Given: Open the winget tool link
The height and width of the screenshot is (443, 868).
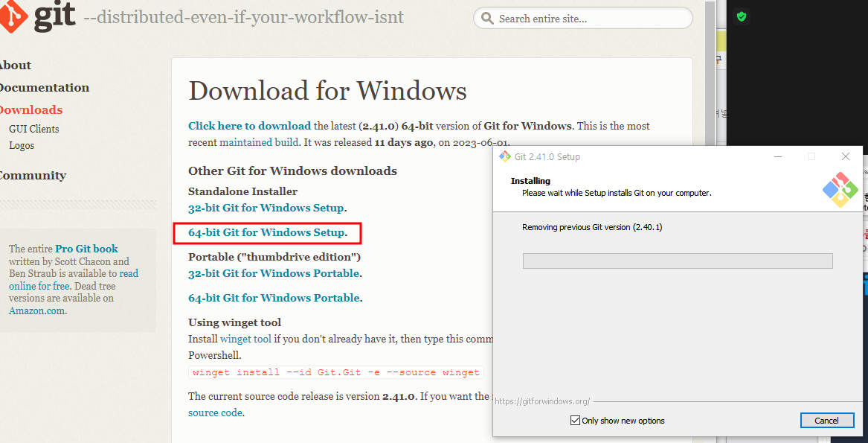Looking at the screenshot, I should click(x=245, y=339).
